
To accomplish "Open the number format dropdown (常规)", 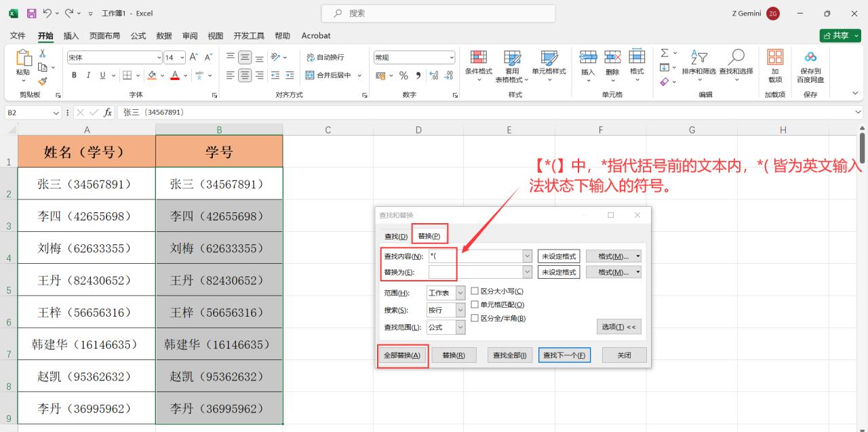I will [x=452, y=58].
